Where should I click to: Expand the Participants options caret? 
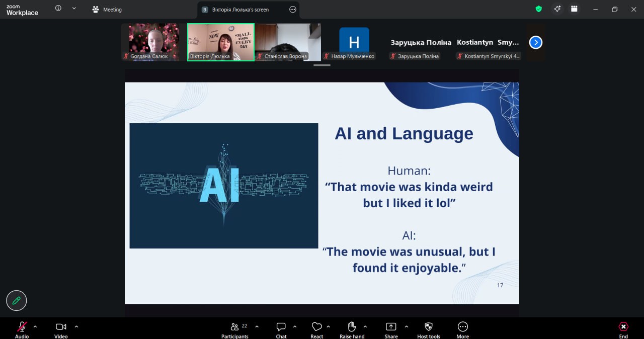tap(257, 326)
